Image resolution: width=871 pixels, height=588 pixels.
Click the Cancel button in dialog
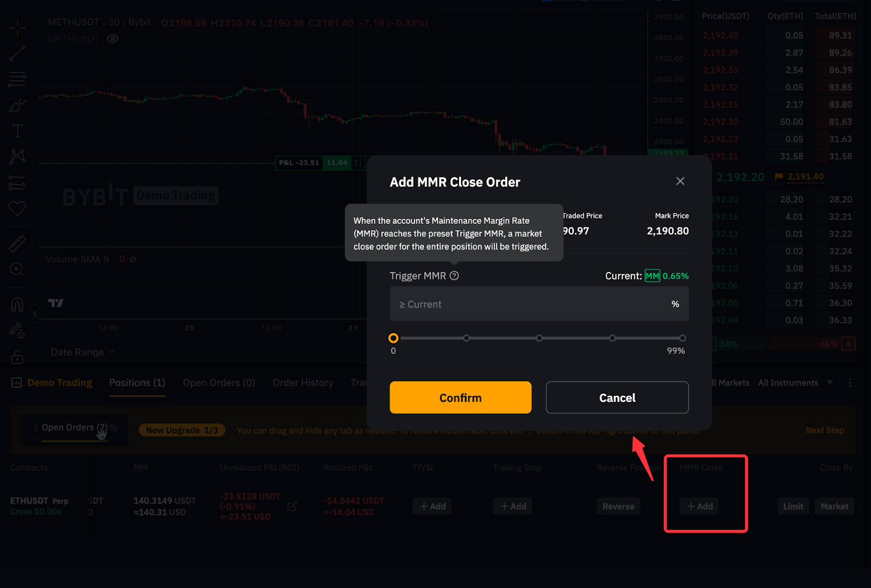tap(617, 398)
